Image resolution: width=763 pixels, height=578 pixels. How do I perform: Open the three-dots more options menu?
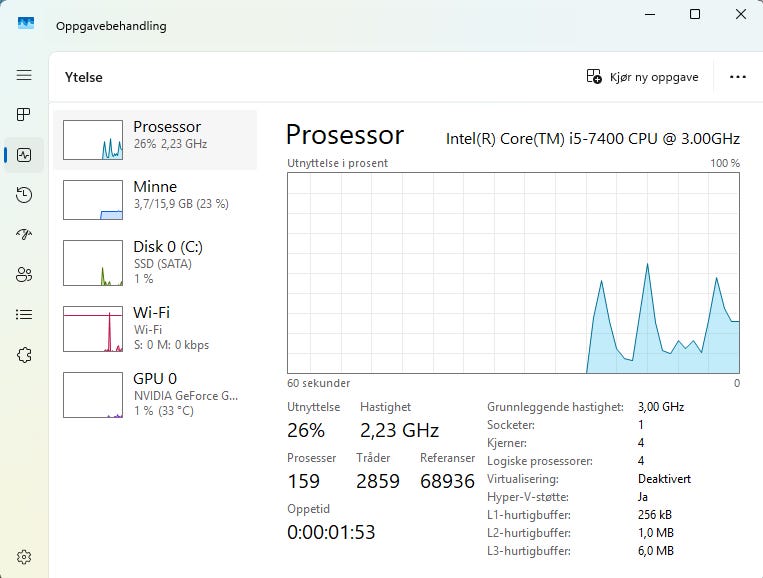coord(738,77)
